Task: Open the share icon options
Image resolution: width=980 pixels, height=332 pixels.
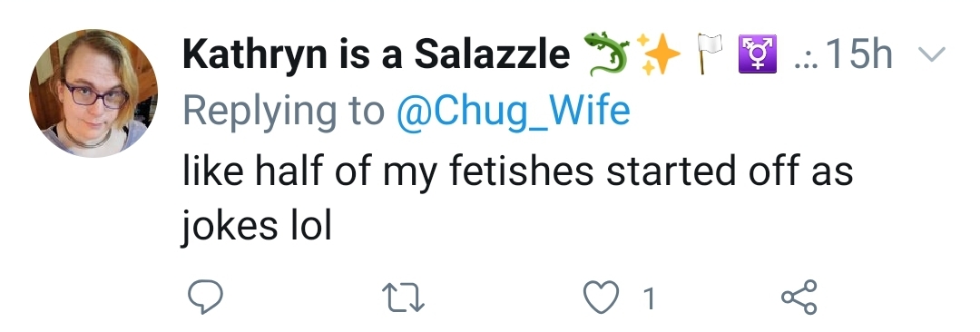Action: click(x=799, y=297)
